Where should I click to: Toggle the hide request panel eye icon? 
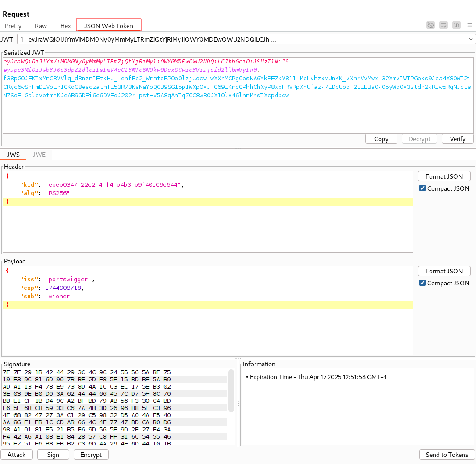(x=430, y=25)
